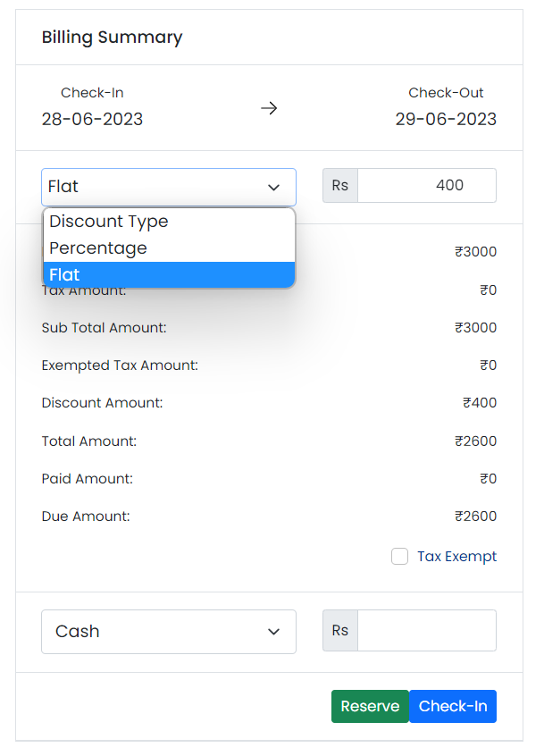Click the chevron on the Cash dropdown
The width and height of the screenshot is (544, 756).
point(274,632)
